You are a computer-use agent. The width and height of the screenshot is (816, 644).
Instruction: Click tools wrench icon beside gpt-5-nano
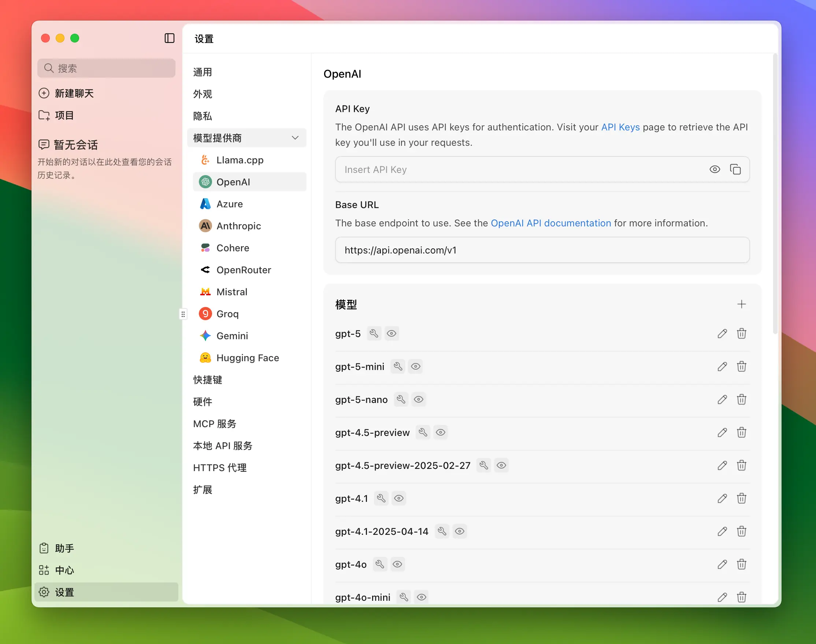(x=401, y=399)
